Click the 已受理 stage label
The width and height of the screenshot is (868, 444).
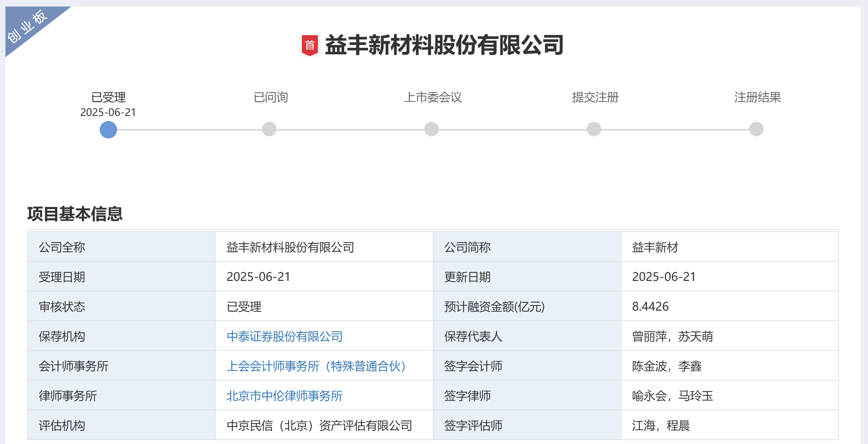coord(108,97)
